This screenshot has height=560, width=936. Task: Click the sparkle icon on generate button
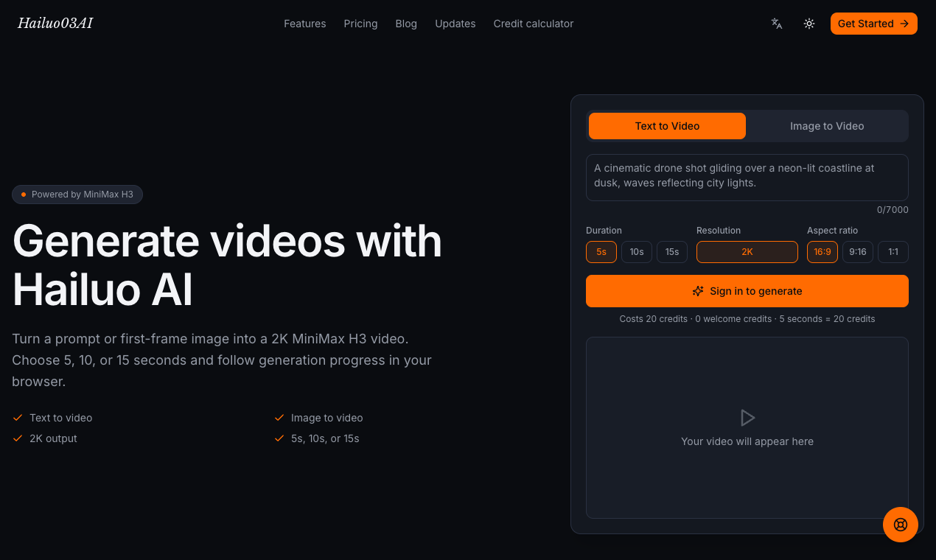click(x=698, y=291)
